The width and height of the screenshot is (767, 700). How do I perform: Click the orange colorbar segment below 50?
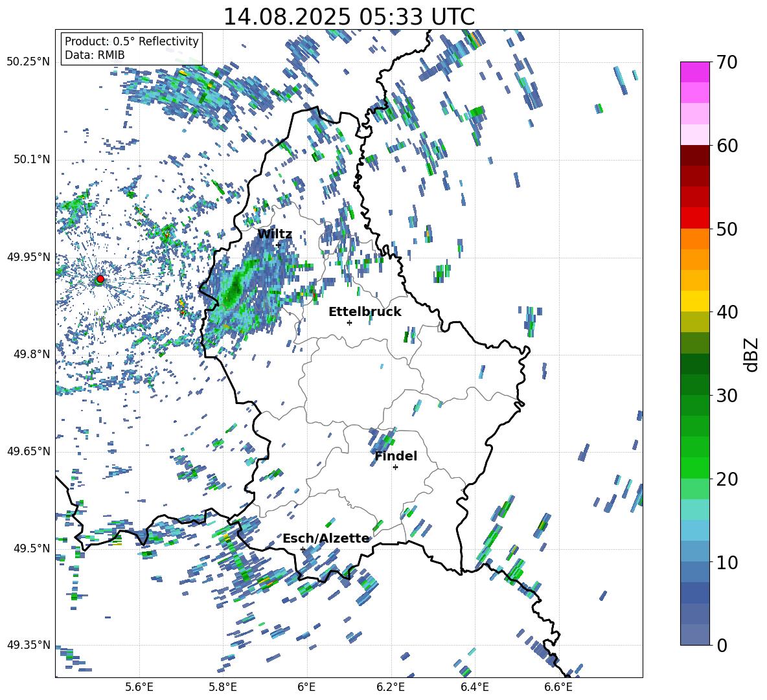pyautogui.click(x=694, y=238)
